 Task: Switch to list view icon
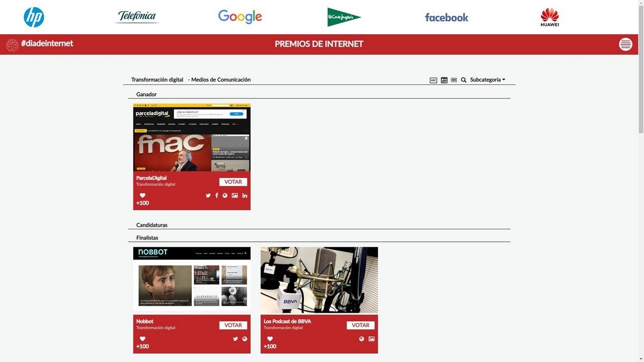454,80
